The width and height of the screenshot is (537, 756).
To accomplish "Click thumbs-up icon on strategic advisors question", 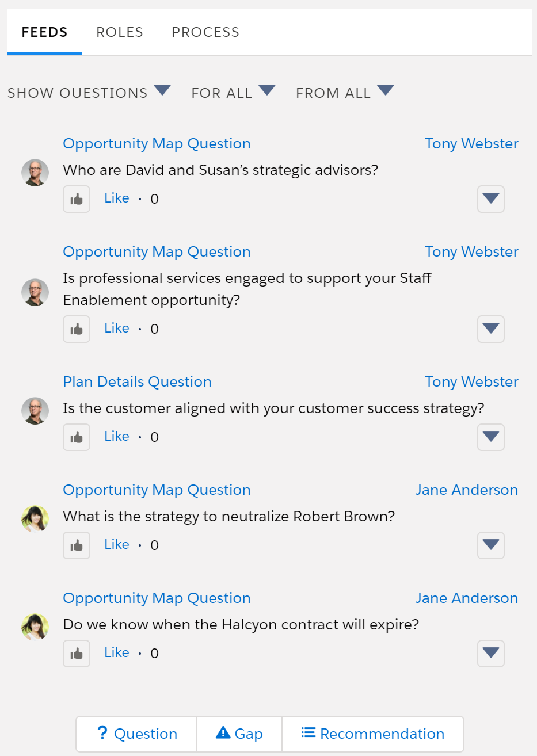I will (x=77, y=199).
